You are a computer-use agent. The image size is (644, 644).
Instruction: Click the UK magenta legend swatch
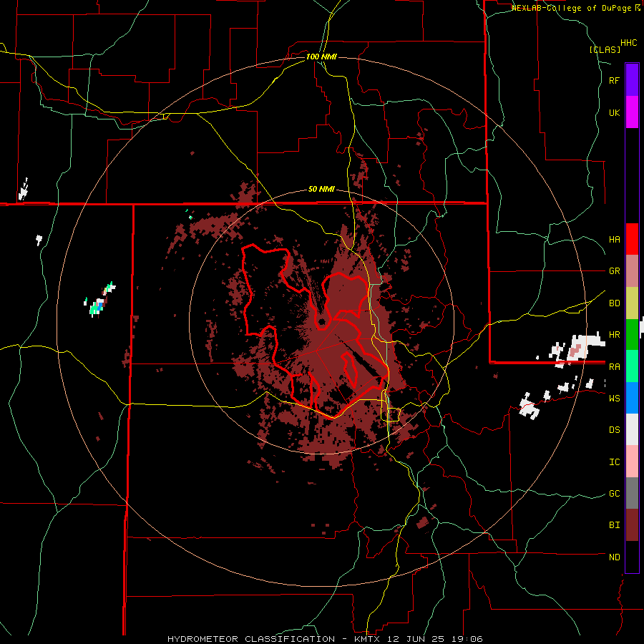(632, 112)
